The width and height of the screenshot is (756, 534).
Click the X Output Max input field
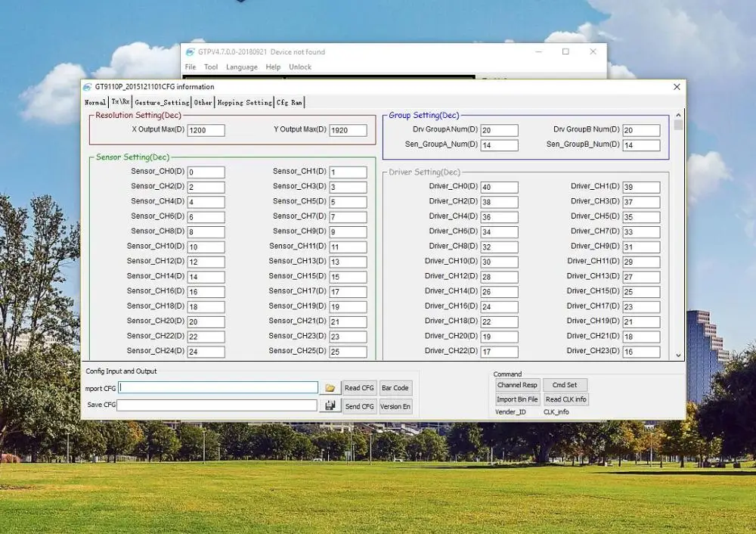(x=206, y=130)
